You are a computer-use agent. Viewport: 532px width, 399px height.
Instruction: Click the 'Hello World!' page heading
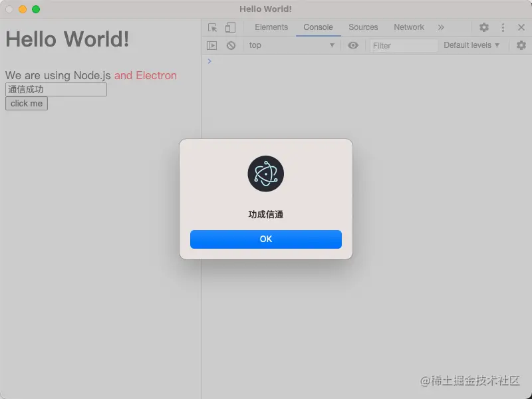[x=67, y=39]
